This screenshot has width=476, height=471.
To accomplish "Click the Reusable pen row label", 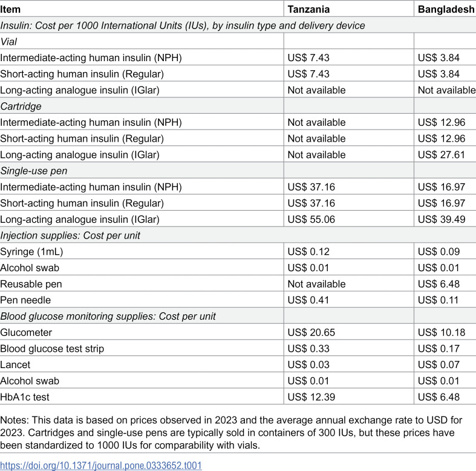I will point(31,284).
